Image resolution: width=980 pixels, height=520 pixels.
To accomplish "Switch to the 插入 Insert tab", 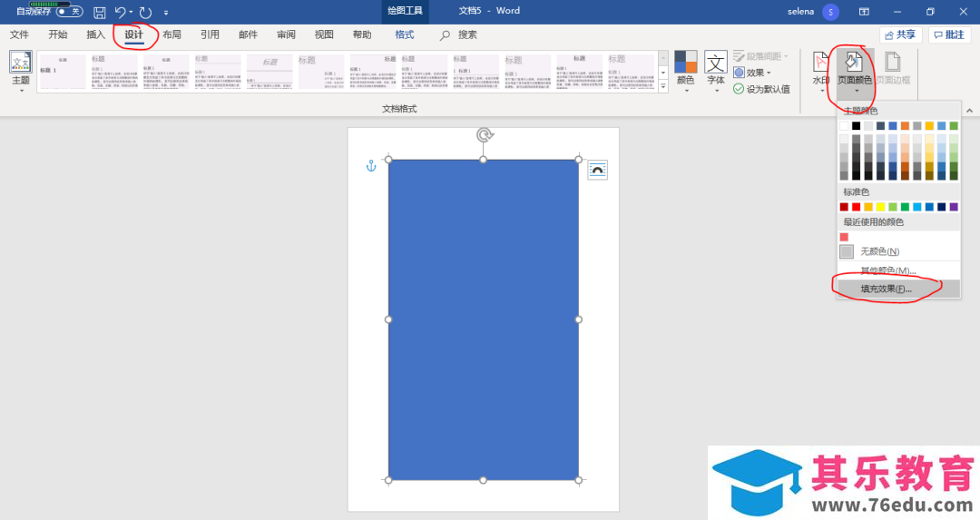I will [x=95, y=34].
